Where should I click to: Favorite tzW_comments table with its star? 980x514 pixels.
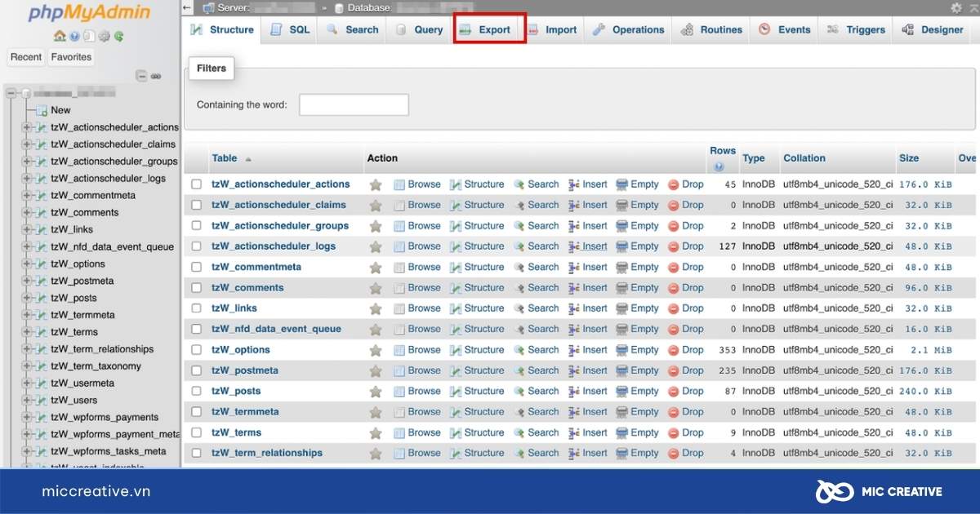point(376,288)
